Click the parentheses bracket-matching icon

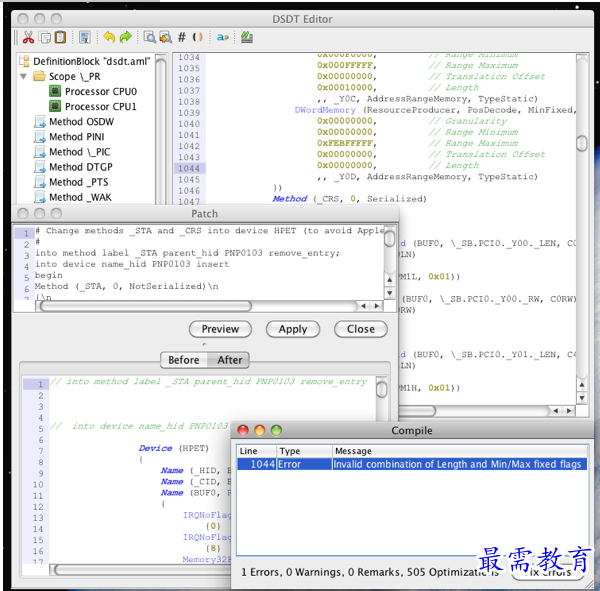(x=197, y=37)
